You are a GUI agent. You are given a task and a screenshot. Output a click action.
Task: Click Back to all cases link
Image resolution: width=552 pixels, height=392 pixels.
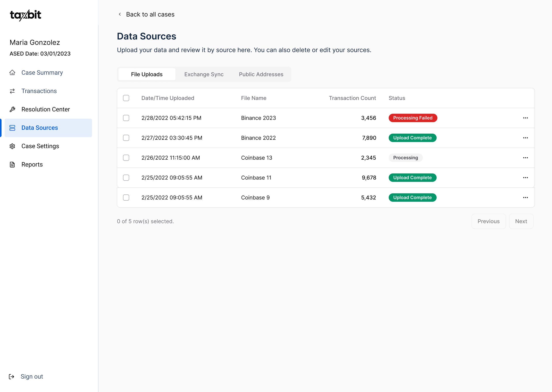pos(150,15)
